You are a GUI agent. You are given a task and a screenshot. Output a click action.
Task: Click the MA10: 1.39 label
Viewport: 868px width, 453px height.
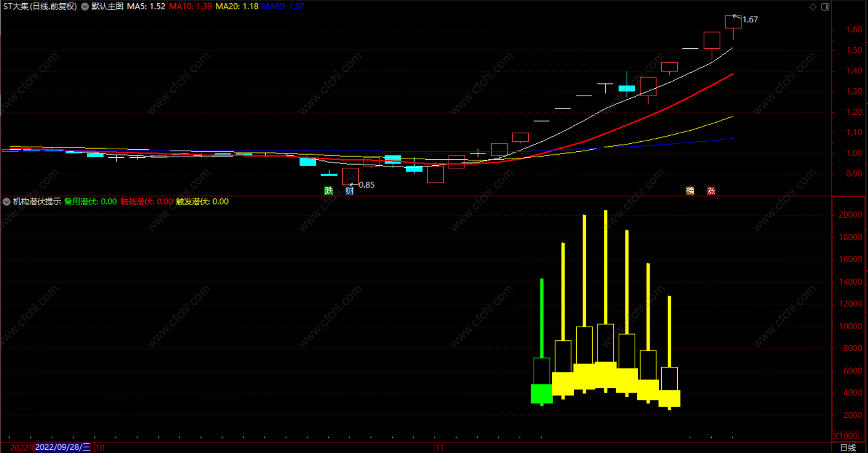(x=190, y=6)
